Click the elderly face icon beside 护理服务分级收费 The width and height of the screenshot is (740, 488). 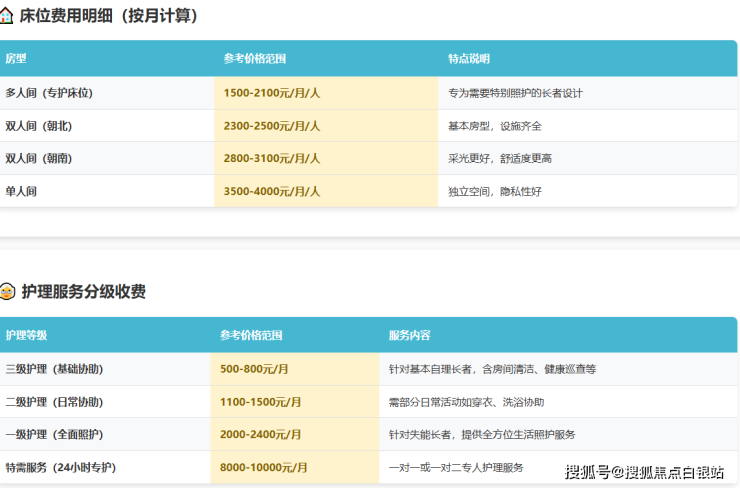click(8, 292)
